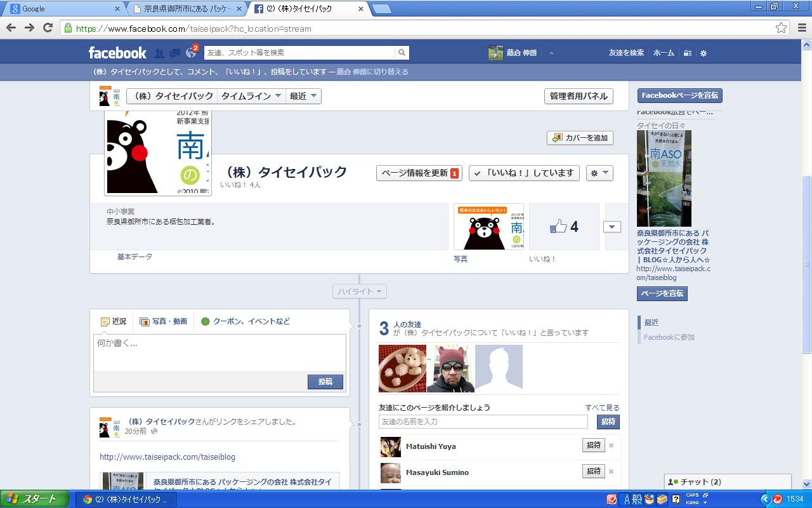Open the IME help question icon
Screen dimensions: 812x508
(676, 499)
